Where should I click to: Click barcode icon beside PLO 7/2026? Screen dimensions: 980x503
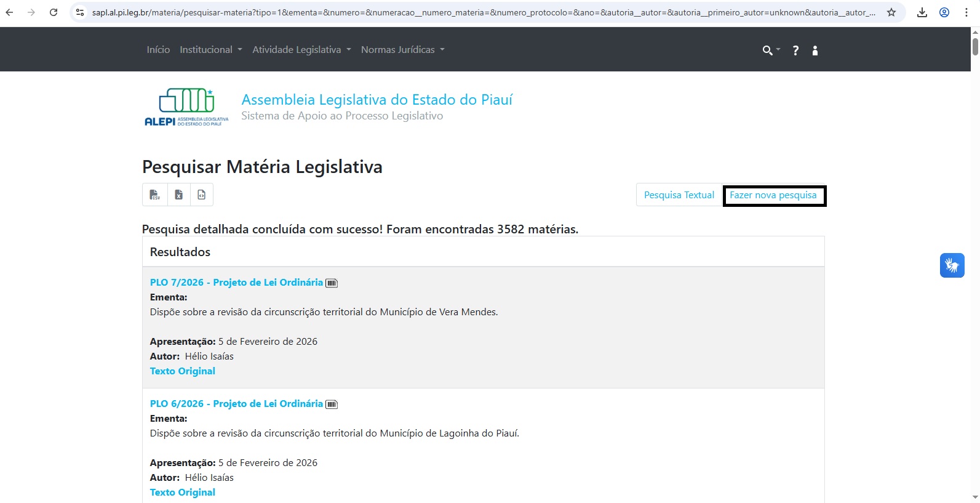pyautogui.click(x=332, y=283)
